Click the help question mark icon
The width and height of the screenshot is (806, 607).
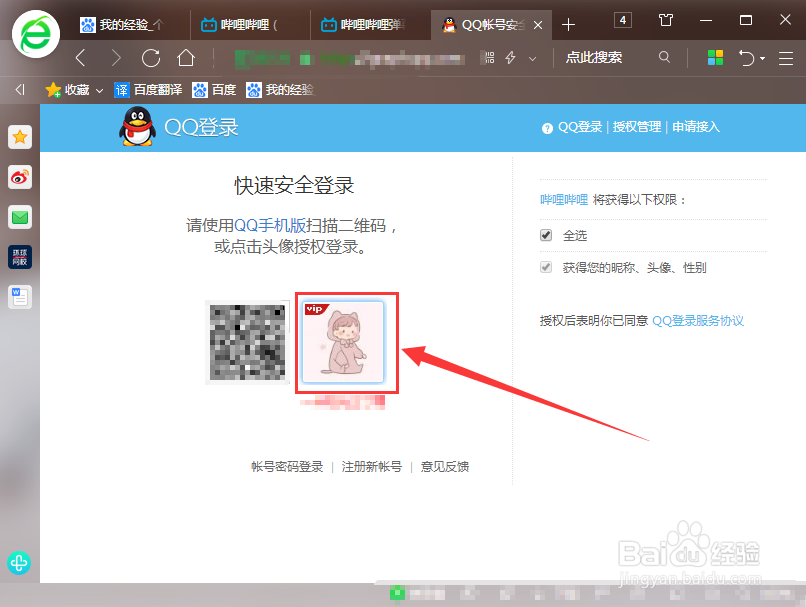click(547, 128)
